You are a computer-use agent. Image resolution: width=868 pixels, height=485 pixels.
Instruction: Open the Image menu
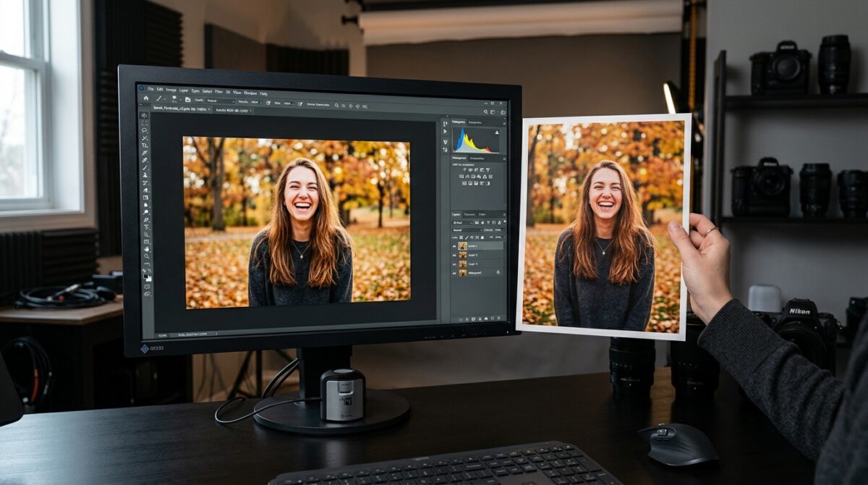171,90
